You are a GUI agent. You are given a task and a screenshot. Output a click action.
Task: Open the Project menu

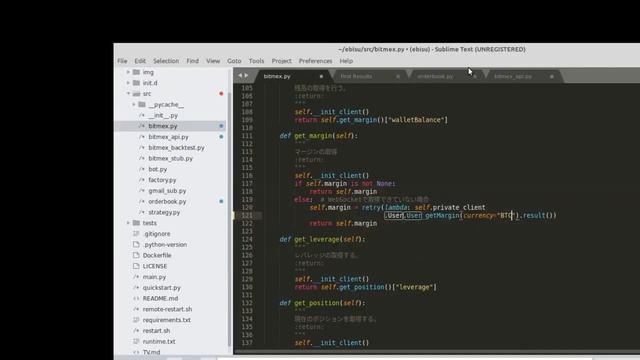281,61
